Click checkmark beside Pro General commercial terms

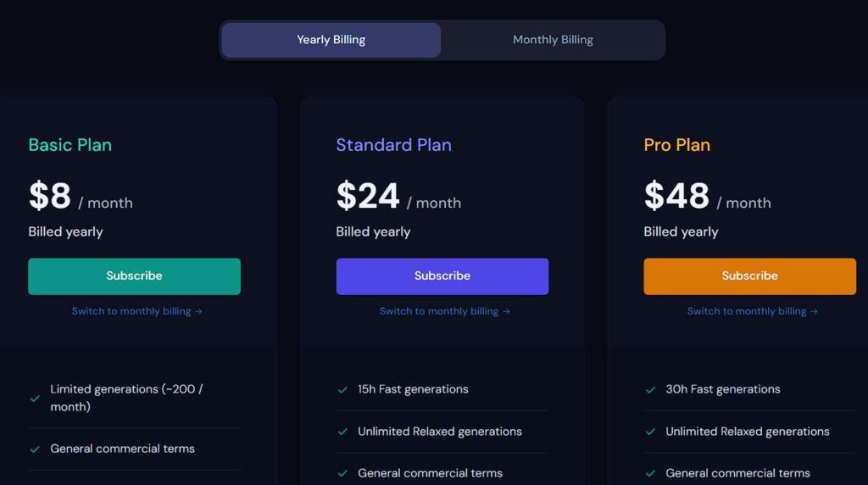(x=650, y=474)
